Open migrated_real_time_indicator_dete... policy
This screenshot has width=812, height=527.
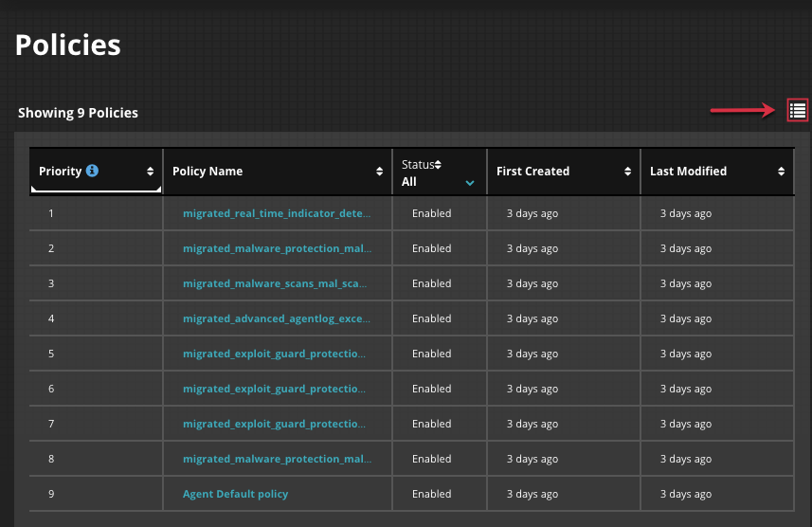click(x=277, y=213)
